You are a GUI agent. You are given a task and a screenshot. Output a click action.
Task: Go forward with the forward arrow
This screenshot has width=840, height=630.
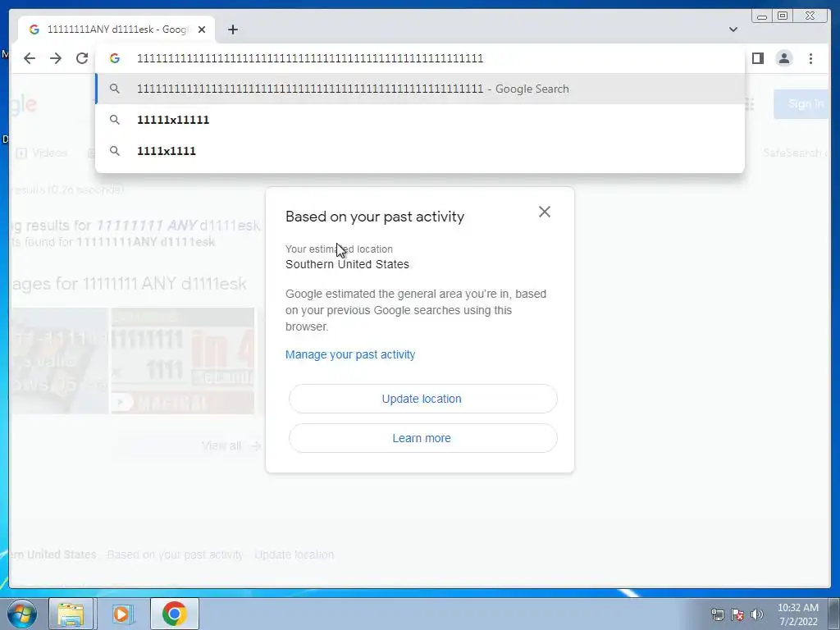coord(56,58)
